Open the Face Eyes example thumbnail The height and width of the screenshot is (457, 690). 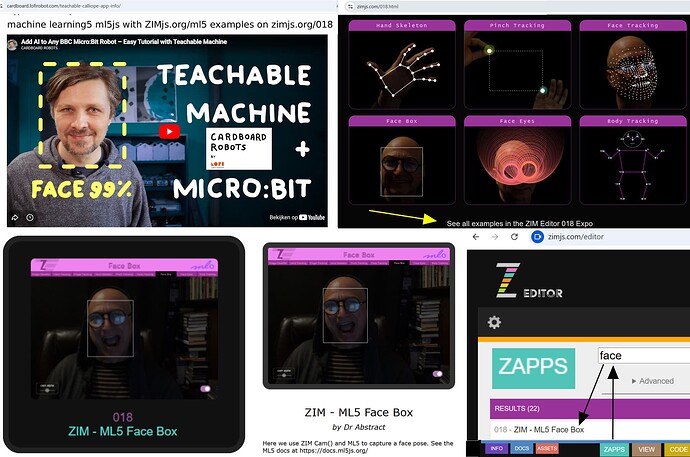[517, 160]
